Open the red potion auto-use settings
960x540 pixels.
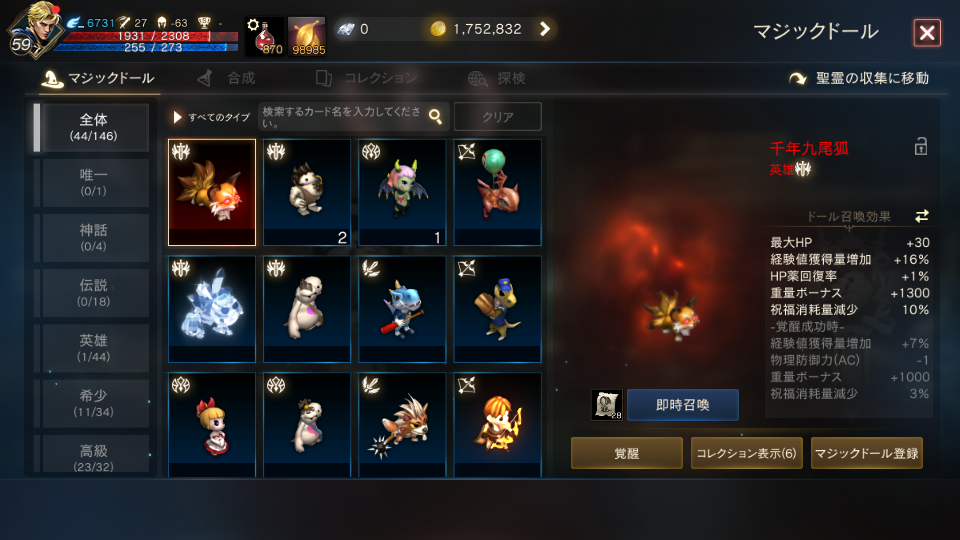click(x=264, y=37)
